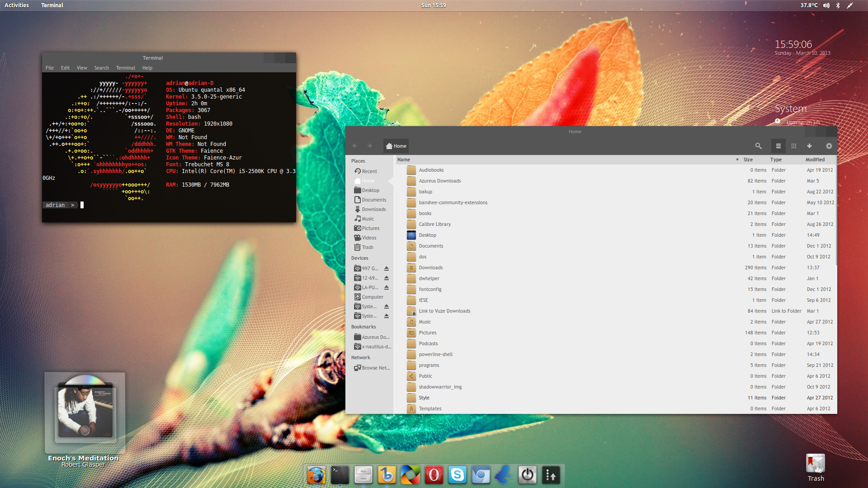Select Desktop in Places sidebar
Viewport: 868px width, 488px height.
coord(367,190)
